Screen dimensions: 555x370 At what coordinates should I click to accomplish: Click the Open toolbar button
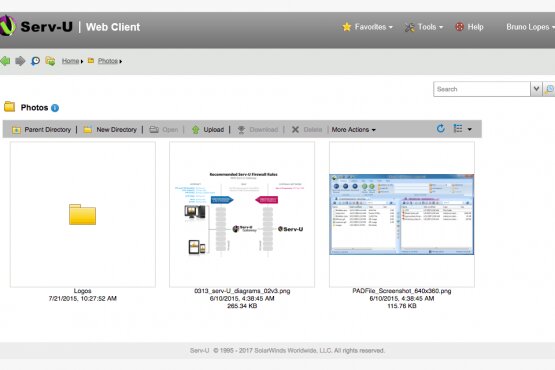pos(164,130)
